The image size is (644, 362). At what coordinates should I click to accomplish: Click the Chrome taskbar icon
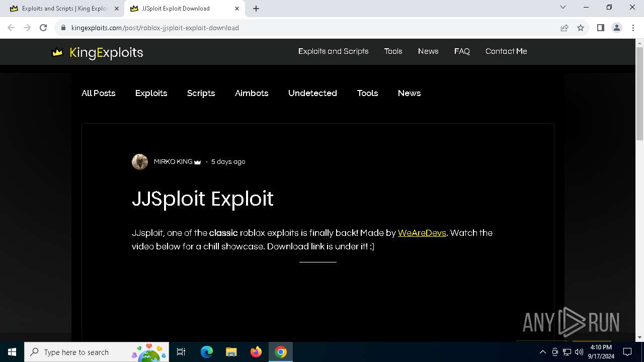[x=281, y=352]
